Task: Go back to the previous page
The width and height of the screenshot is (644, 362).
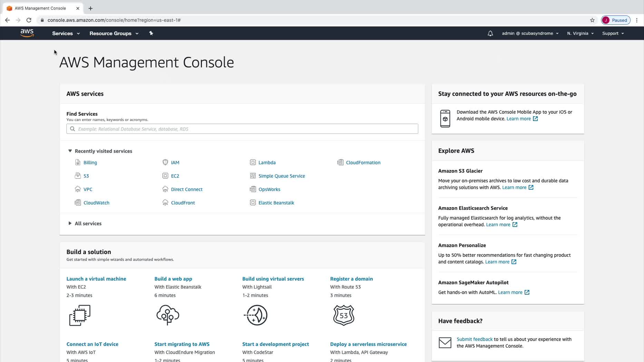Action: [7, 20]
